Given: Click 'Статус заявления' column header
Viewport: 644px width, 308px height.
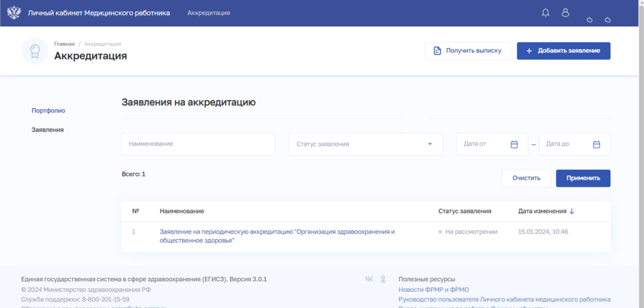Looking at the screenshot, I should (465, 211).
